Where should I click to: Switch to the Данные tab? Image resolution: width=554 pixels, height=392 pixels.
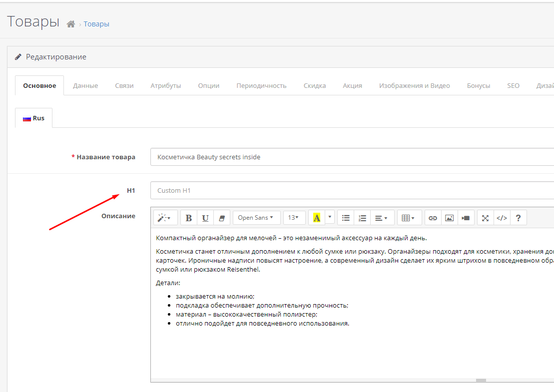(x=85, y=85)
